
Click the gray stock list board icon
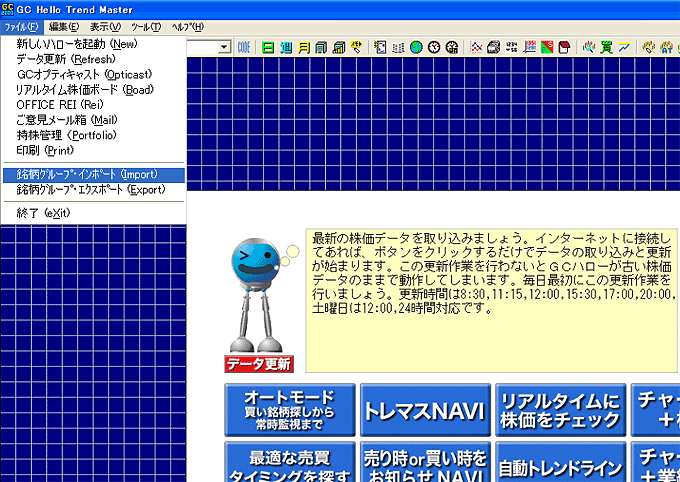[x=398, y=47]
